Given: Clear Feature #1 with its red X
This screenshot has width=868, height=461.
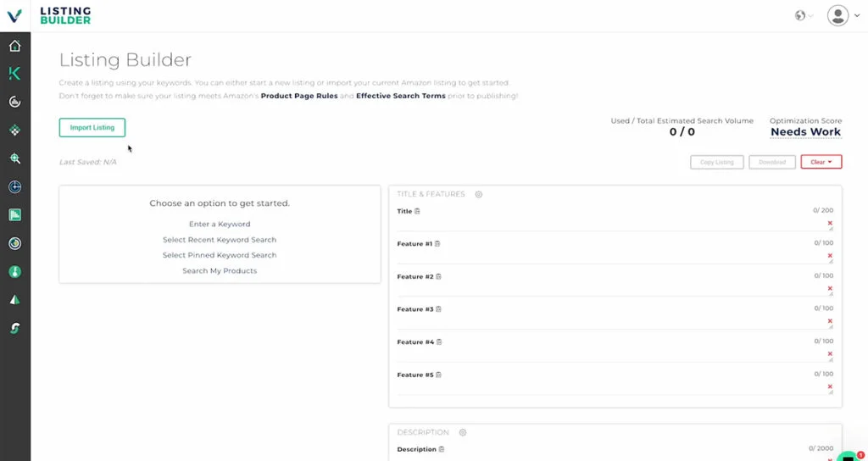Looking at the screenshot, I should [x=830, y=256].
